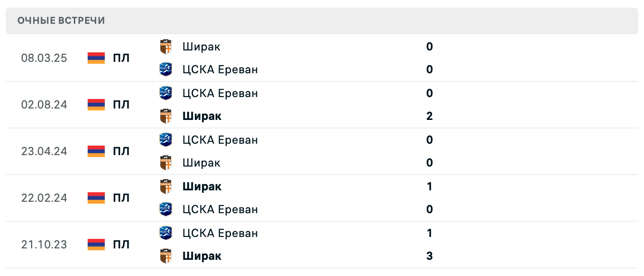The height and width of the screenshot is (276, 644).
Task: Click the ОЧНЫЕ ВСТРЕЧИ section header
Action: (61, 20)
